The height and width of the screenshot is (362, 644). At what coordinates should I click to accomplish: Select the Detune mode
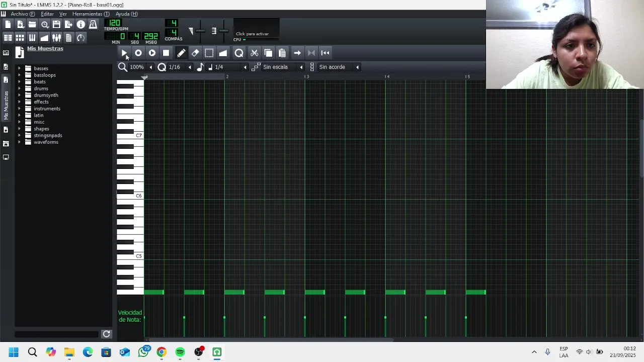(223, 53)
